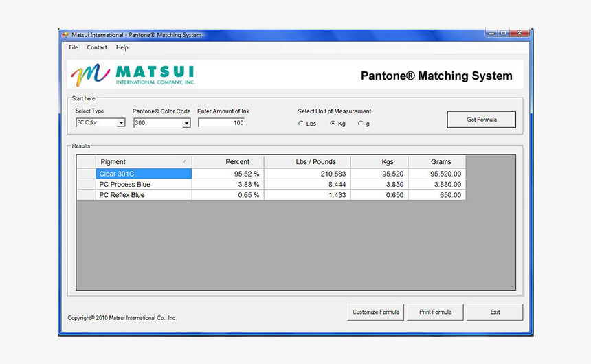Click the 1.433 pounds cell
This screenshot has width=591, height=364.
click(307, 195)
